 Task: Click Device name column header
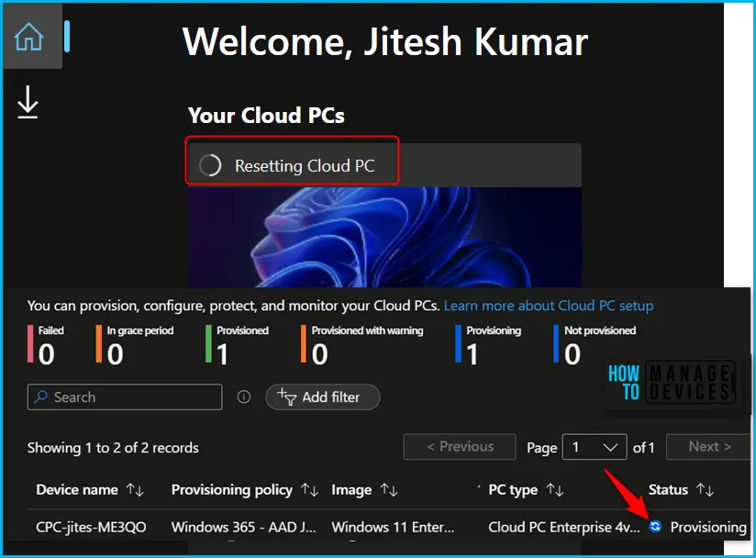(x=77, y=490)
